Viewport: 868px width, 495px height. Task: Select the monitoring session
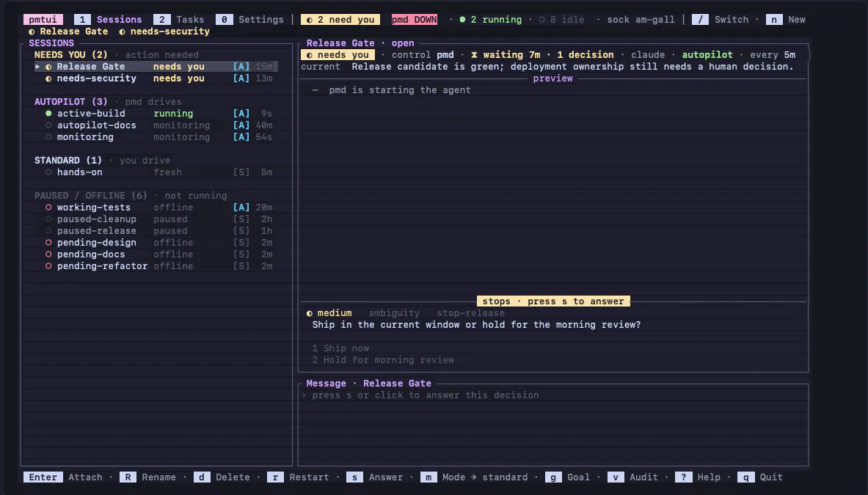156,136
